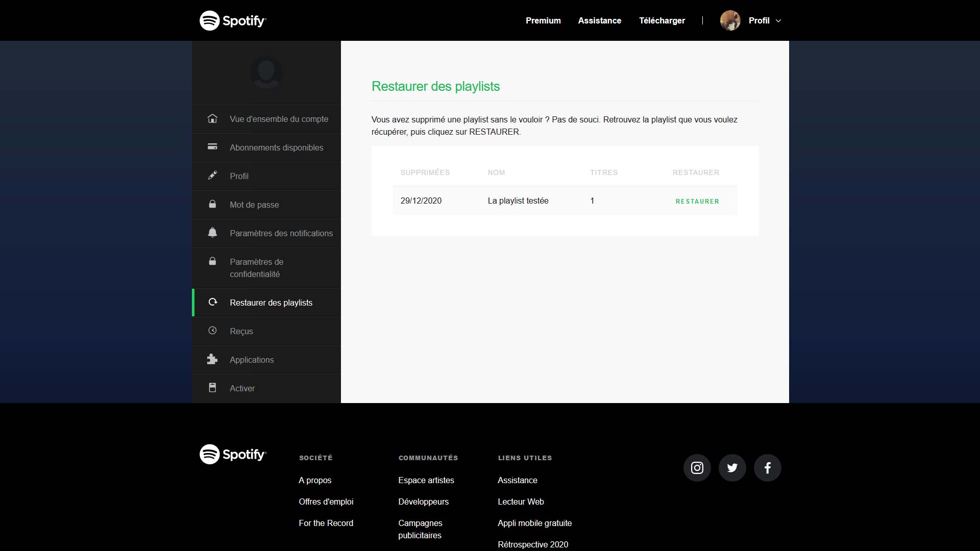The height and width of the screenshot is (551, 980).
Task: Open Abonnements disponibles in the sidebar
Action: 266,147
